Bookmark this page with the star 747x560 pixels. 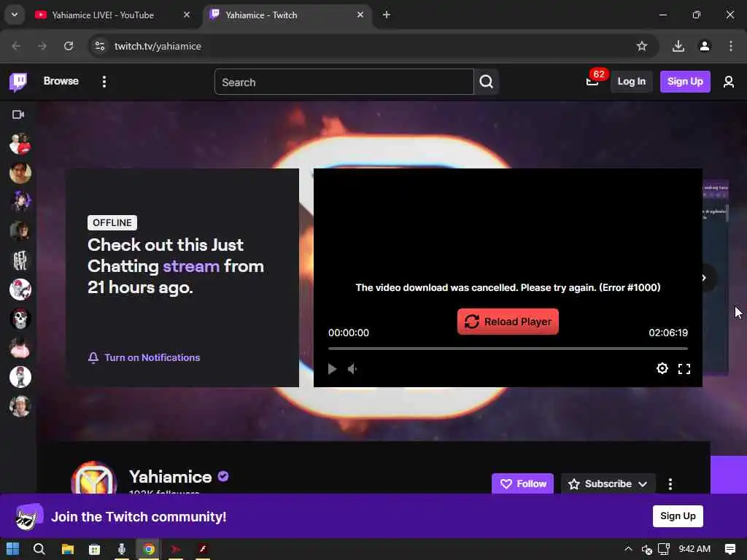[642, 46]
